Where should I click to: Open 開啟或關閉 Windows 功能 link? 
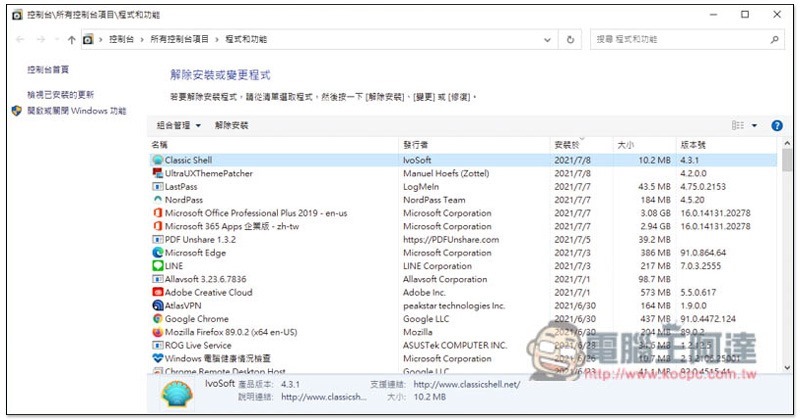[77, 111]
